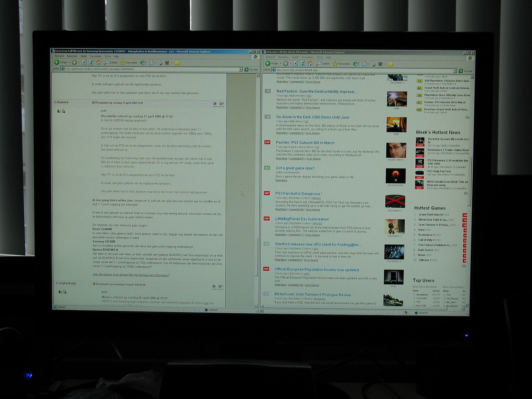This screenshot has width=532, height=399.
Task: Click the Vorige back button in the tweakers window
Action: [61, 62]
